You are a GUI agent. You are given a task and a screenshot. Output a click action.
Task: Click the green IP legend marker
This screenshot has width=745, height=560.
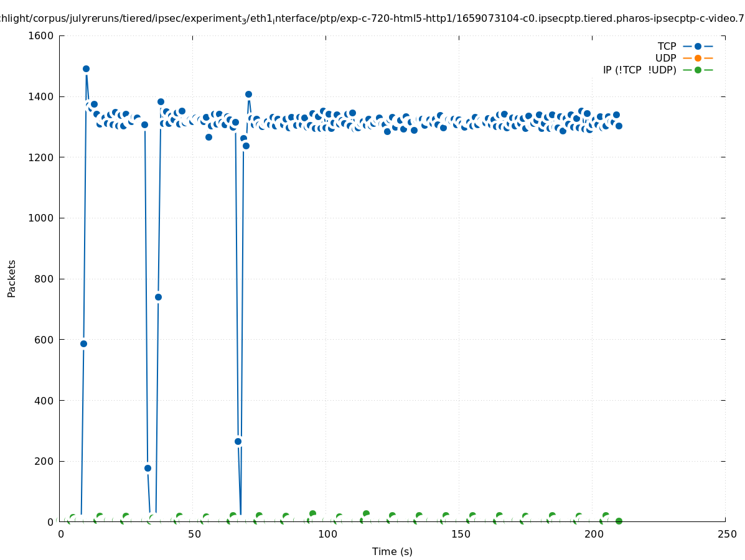[x=698, y=70]
